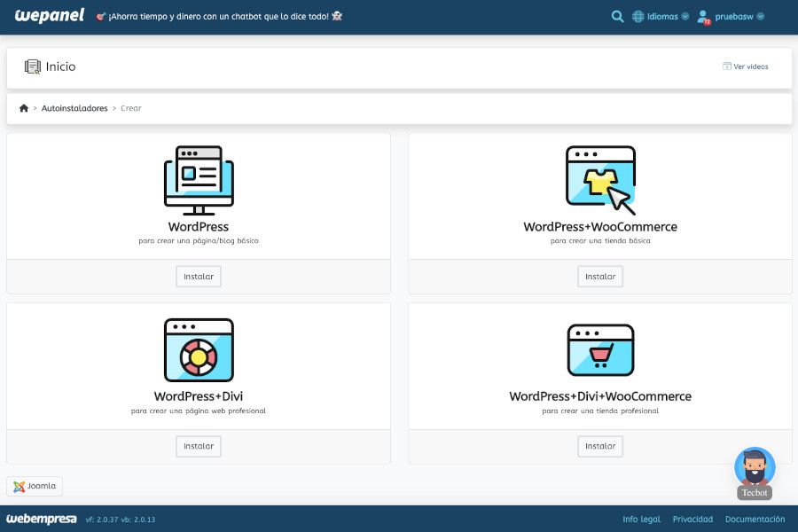Click the WordPress monitor illustration

199,180
